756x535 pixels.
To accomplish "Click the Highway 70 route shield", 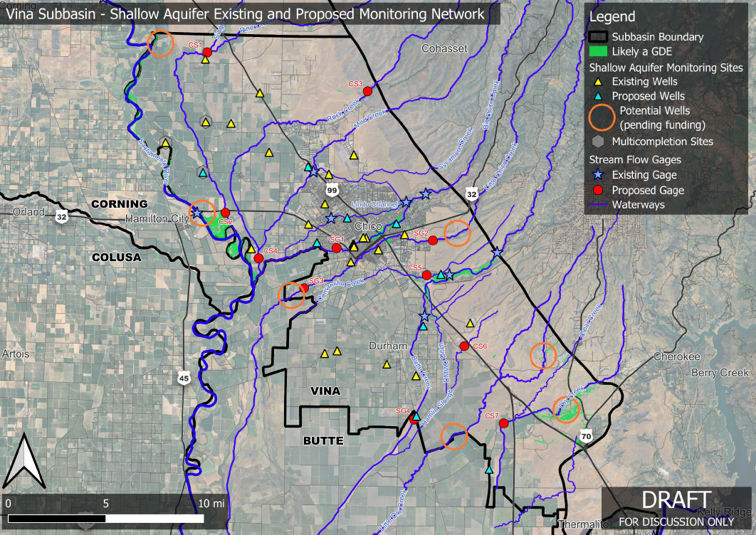I will 586,435.
